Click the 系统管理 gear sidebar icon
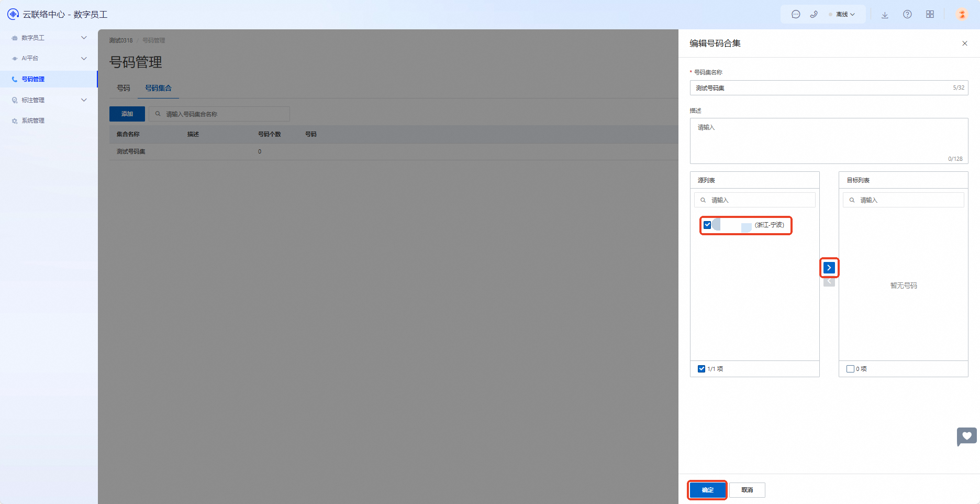Image resolution: width=980 pixels, height=504 pixels. [15, 121]
